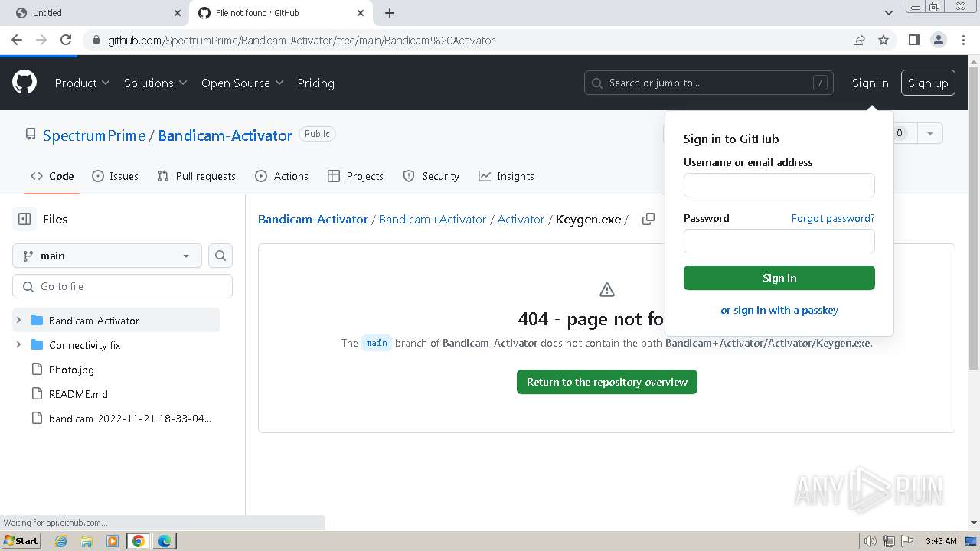Click the GitHub logo icon
The height and width of the screenshot is (551, 980).
(24, 83)
